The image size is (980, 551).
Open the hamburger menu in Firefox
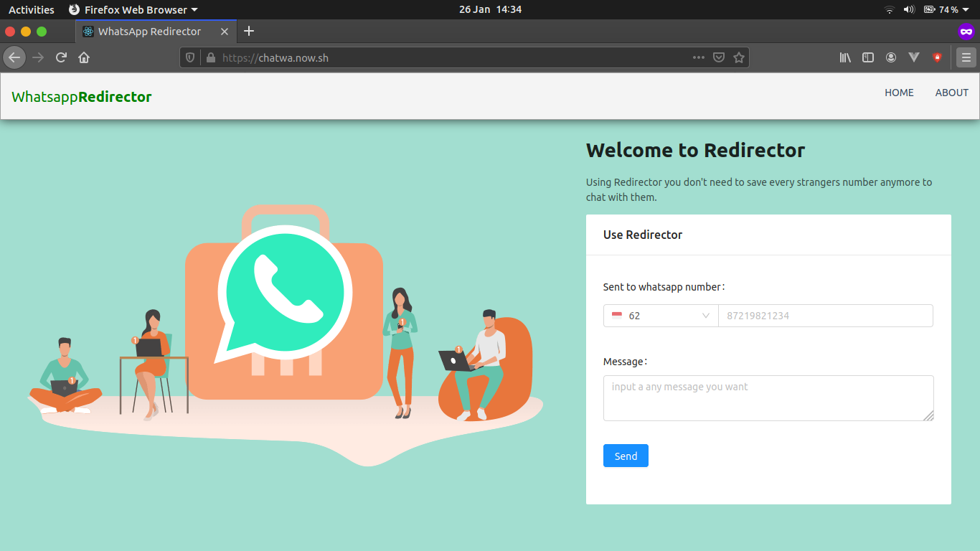tap(966, 57)
